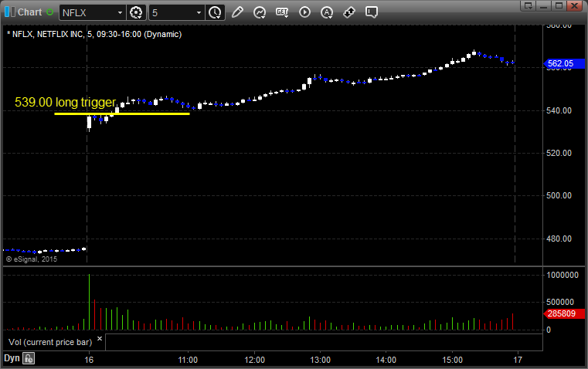Screen dimensions: 588x369
Task: Select the pencil drawing tool
Action: [237, 12]
